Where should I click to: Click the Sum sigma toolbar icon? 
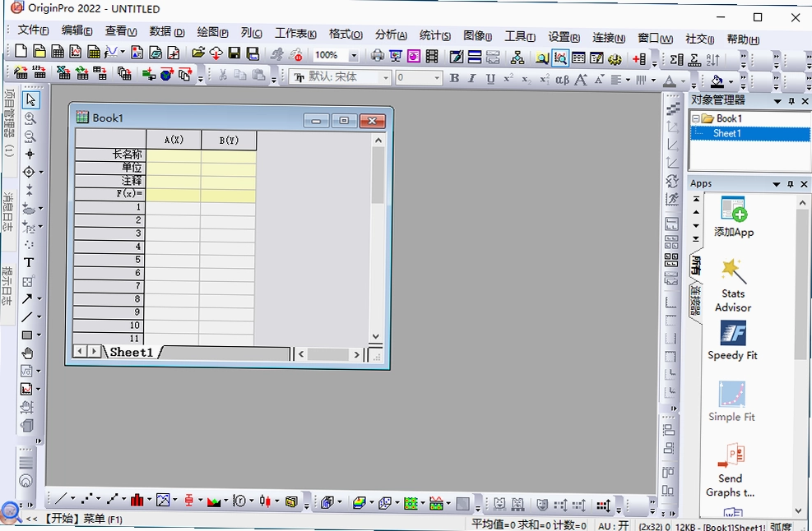pos(676,59)
